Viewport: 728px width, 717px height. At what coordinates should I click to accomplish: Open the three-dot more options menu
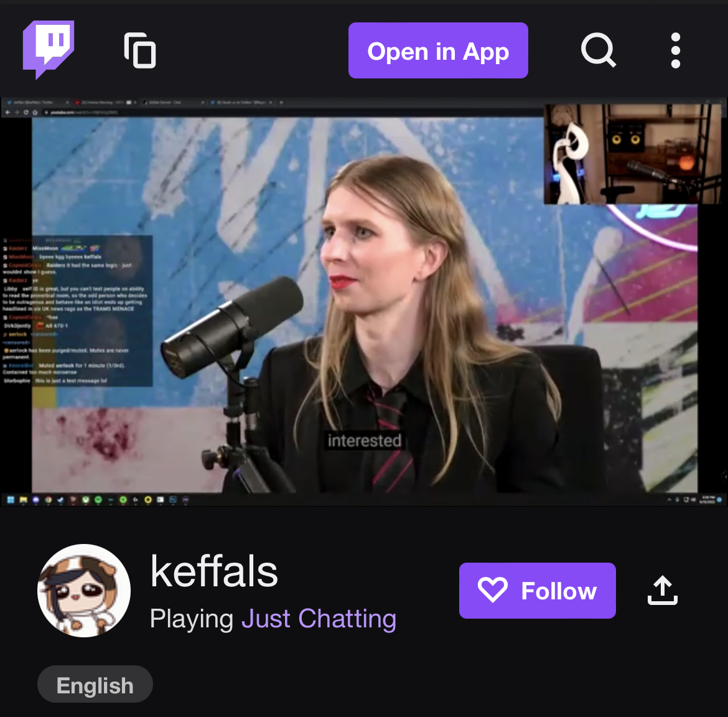click(x=676, y=50)
